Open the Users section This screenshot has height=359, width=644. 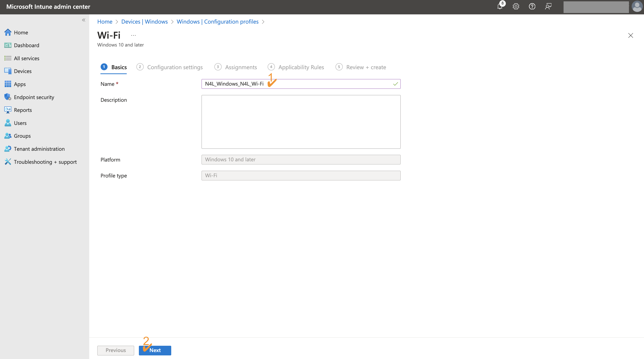point(20,123)
